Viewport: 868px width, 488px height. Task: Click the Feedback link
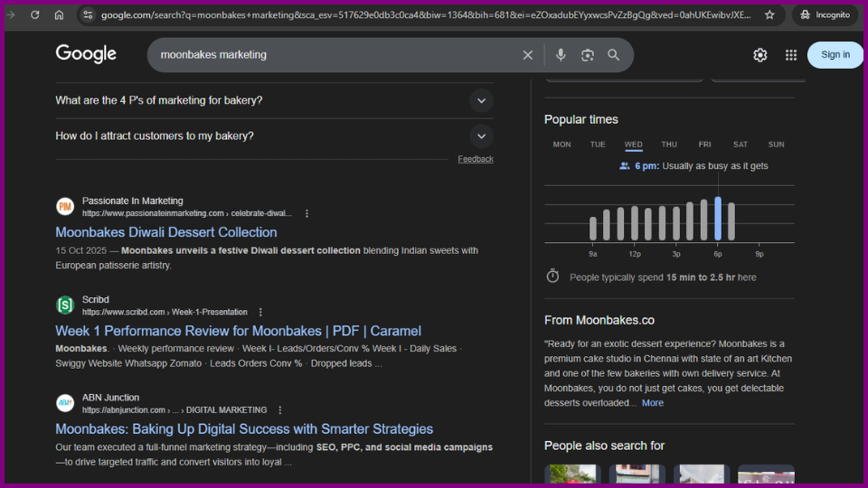pyautogui.click(x=476, y=159)
